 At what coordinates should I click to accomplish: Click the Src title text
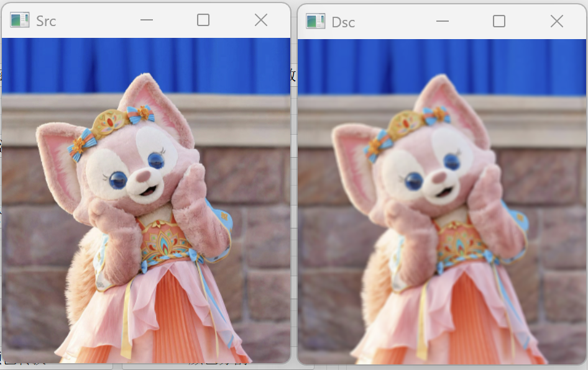click(x=46, y=21)
